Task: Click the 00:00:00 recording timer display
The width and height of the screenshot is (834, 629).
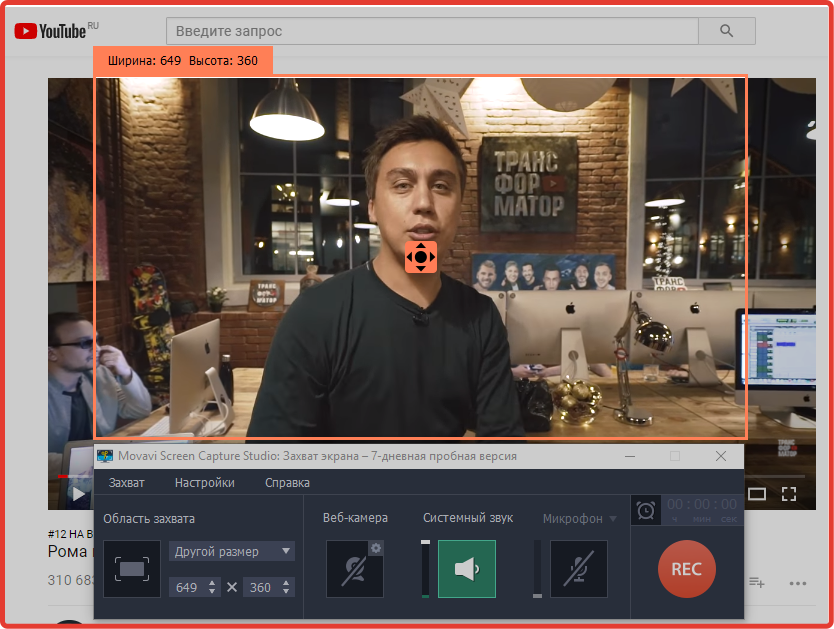Action: point(702,510)
